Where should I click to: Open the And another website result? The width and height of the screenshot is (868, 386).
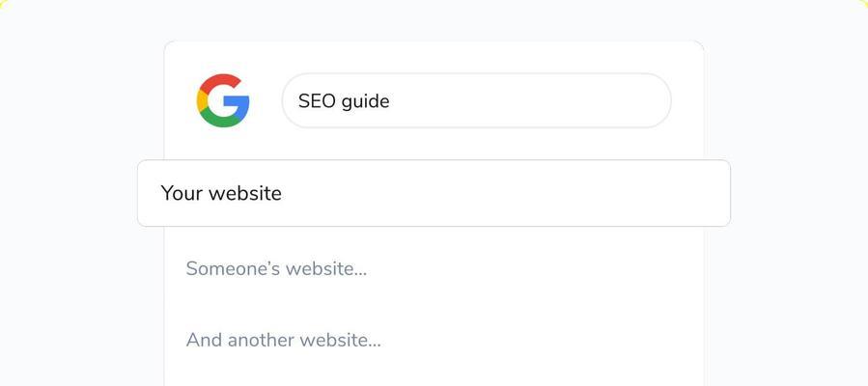coord(283,340)
